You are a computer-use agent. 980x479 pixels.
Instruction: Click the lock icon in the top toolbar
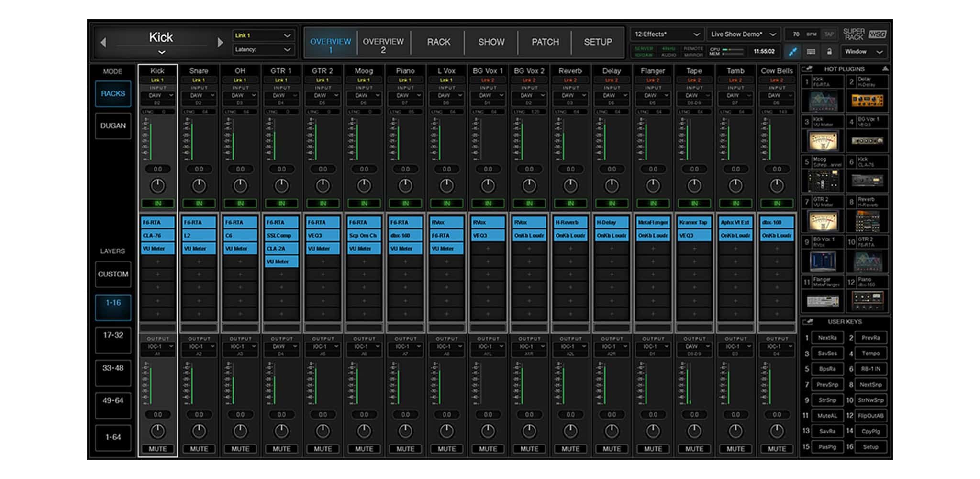pyautogui.click(x=830, y=51)
